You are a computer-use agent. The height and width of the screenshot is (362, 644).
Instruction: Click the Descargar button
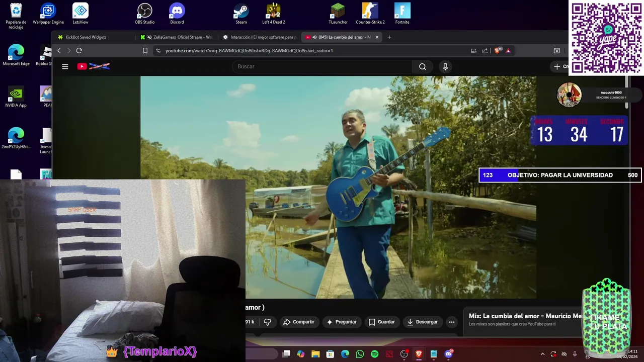423,322
